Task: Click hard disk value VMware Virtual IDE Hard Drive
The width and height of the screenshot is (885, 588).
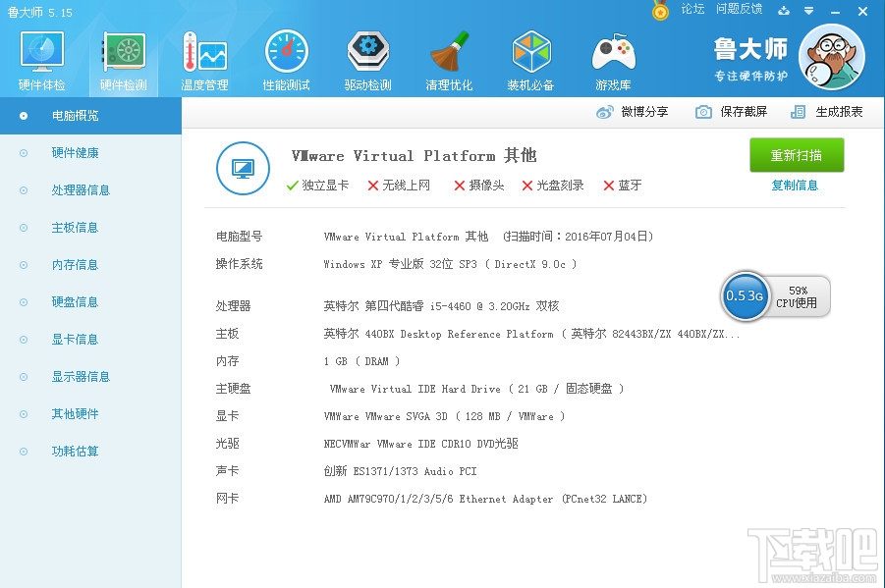Action: tap(476, 389)
